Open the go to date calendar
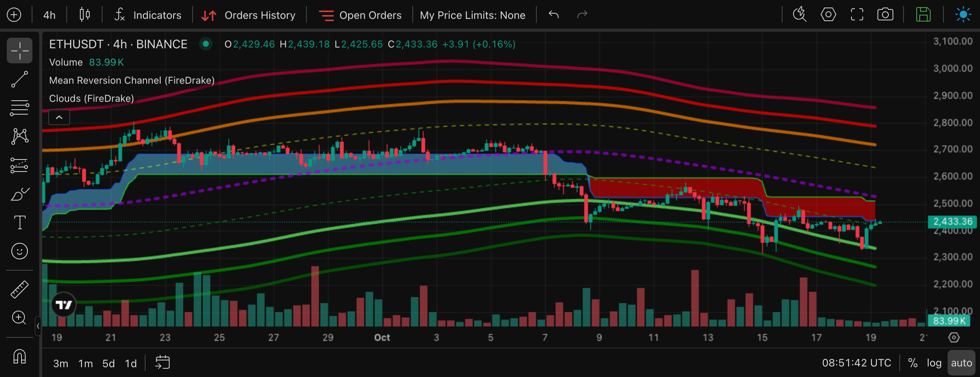Screen dimensions: 980x377 (162, 363)
